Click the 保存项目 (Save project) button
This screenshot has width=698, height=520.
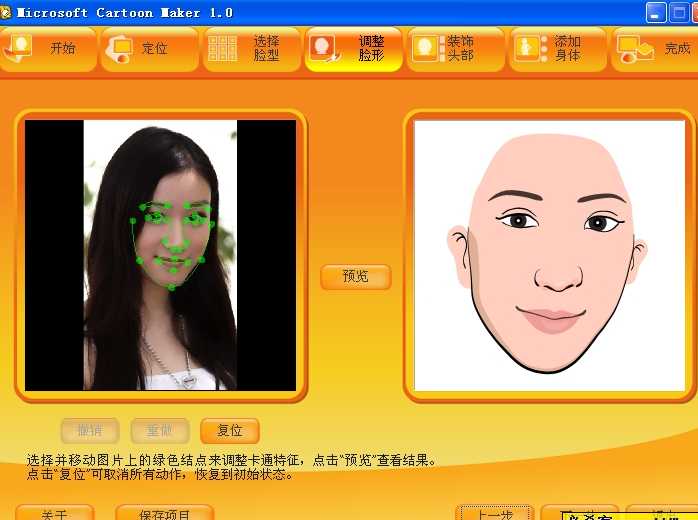pyautogui.click(x=165, y=513)
